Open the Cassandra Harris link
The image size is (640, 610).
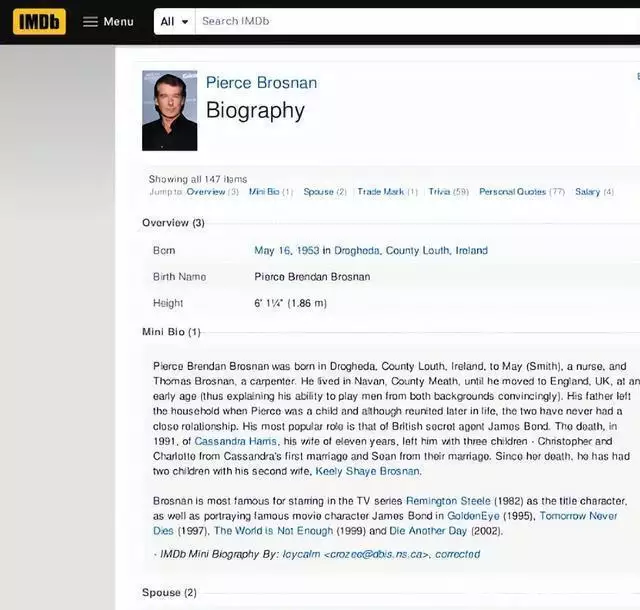[236, 441]
